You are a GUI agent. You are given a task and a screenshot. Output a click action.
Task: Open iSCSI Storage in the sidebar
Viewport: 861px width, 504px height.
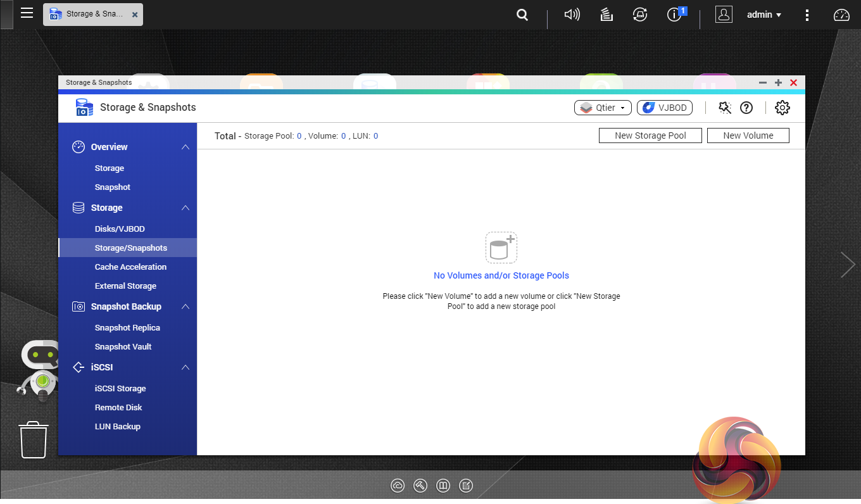click(120, 389)
